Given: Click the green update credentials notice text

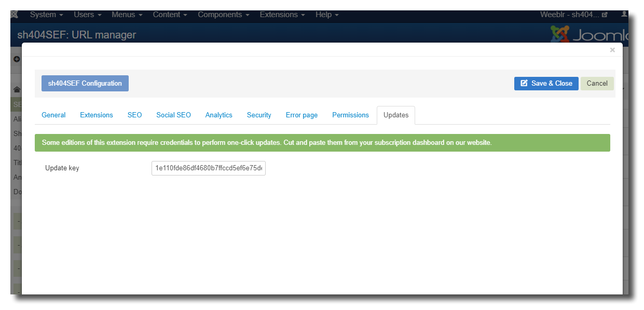Looking at the screenshot, I should coord(267,143).
